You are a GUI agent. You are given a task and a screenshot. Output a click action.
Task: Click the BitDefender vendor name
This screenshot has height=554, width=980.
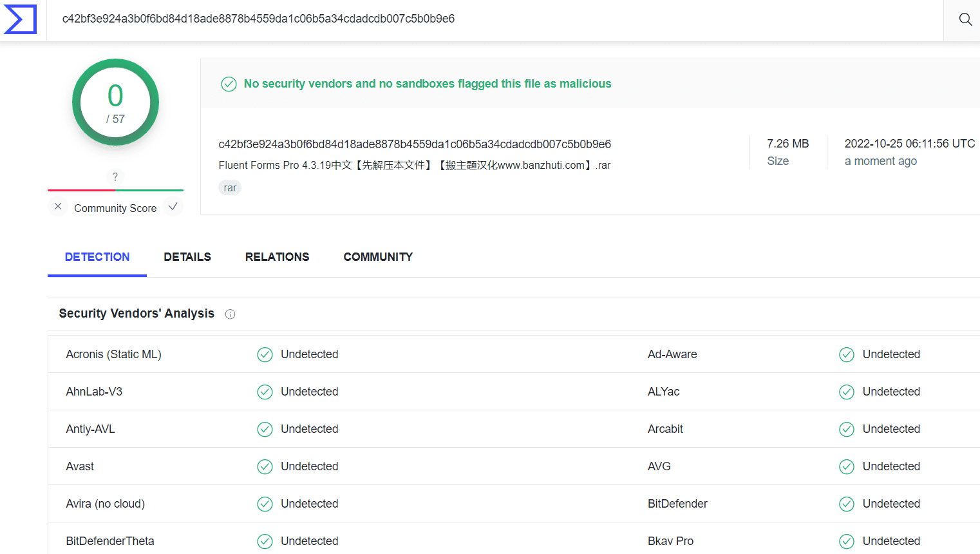coord(677,504)
